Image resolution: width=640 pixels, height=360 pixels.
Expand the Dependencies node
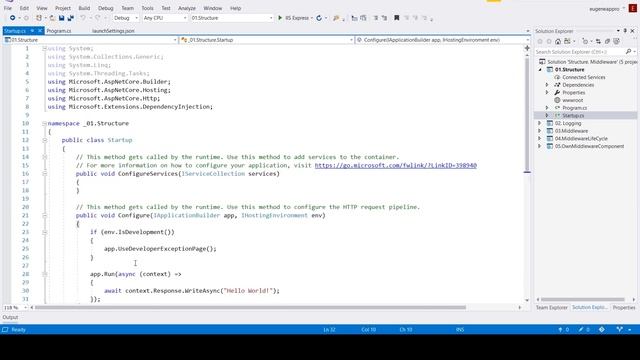(547, 85)
